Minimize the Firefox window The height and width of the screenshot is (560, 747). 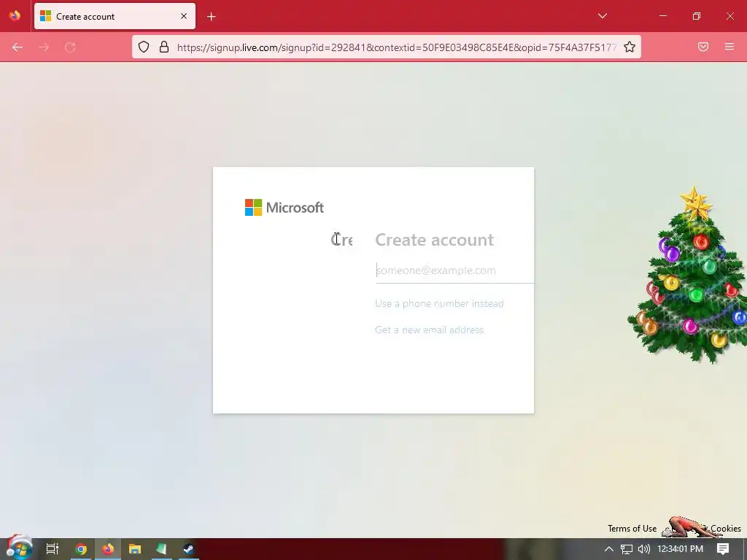[662, 16]
